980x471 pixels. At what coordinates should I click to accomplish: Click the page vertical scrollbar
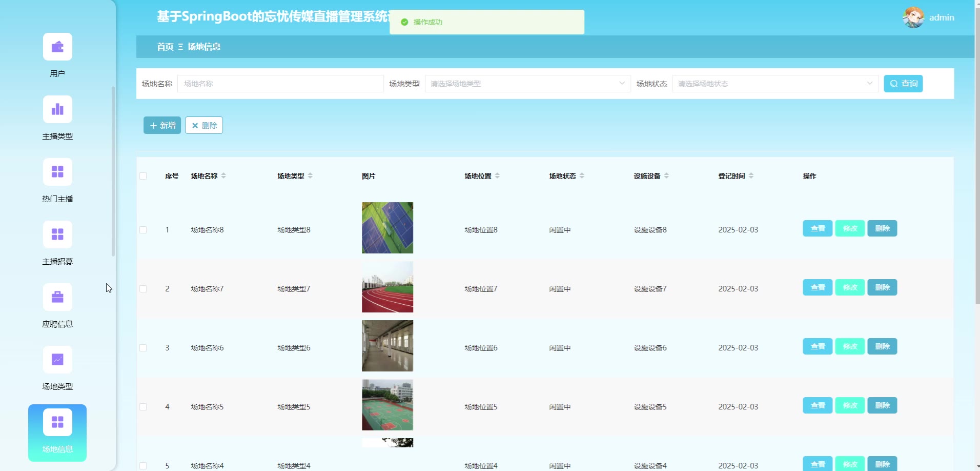point(977,154)
